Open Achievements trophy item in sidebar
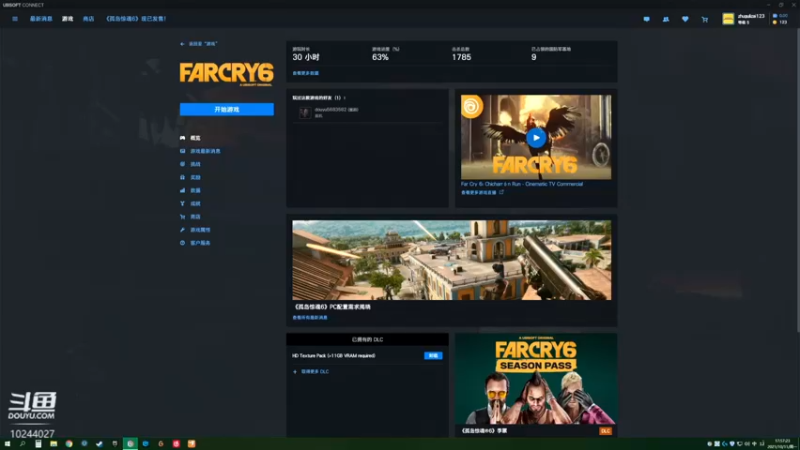 (190, 204)
